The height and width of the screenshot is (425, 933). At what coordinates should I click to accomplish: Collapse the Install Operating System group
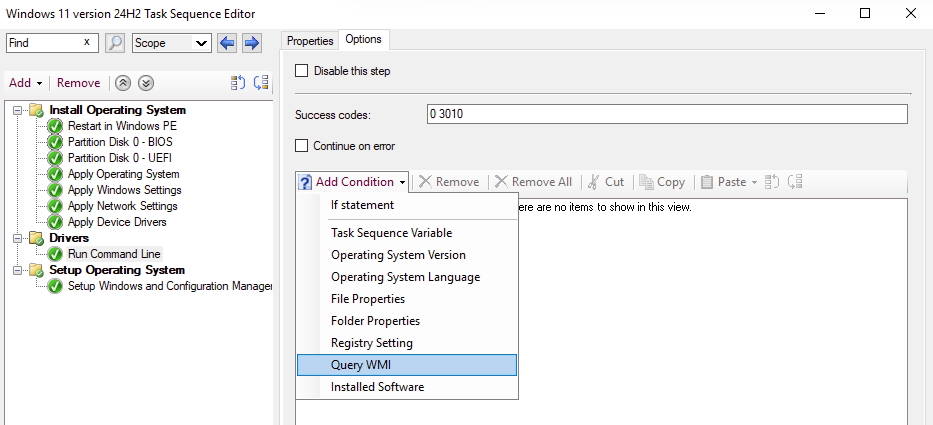tap(18, 110)
